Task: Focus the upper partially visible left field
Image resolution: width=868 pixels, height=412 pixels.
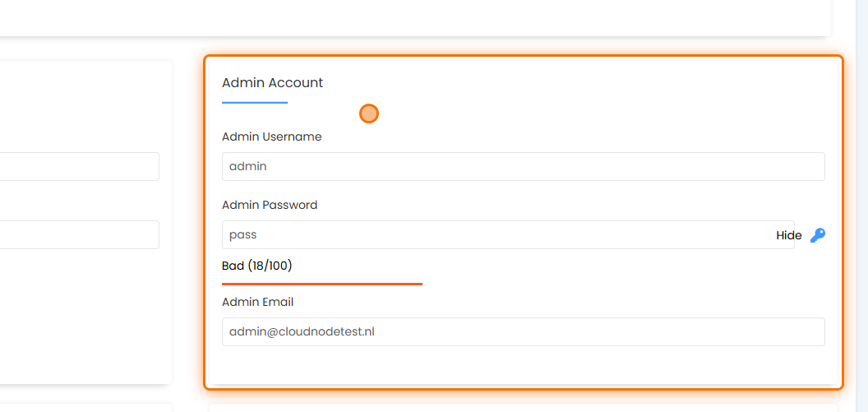Action: (79, 166)
